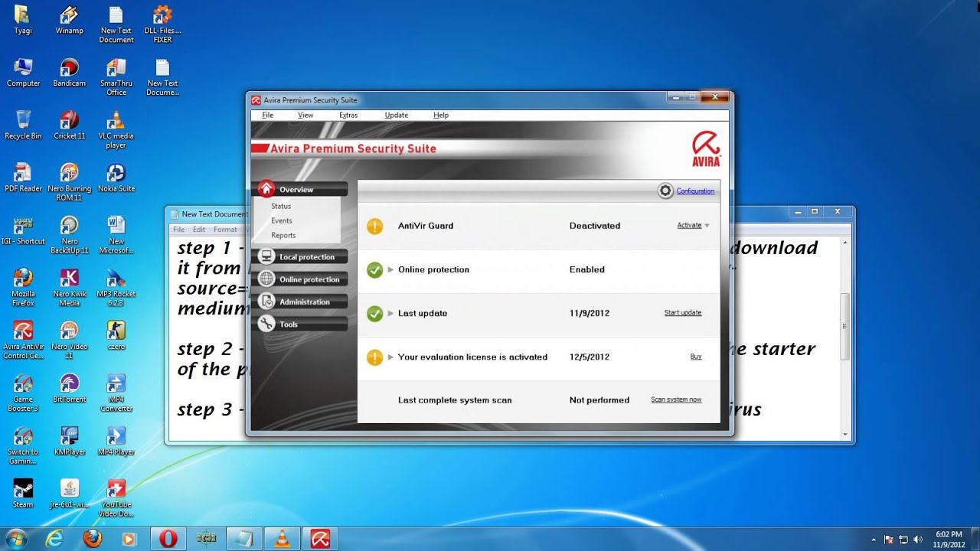Open the Online protection section
The image size is (980, 551).
[302, 279]
